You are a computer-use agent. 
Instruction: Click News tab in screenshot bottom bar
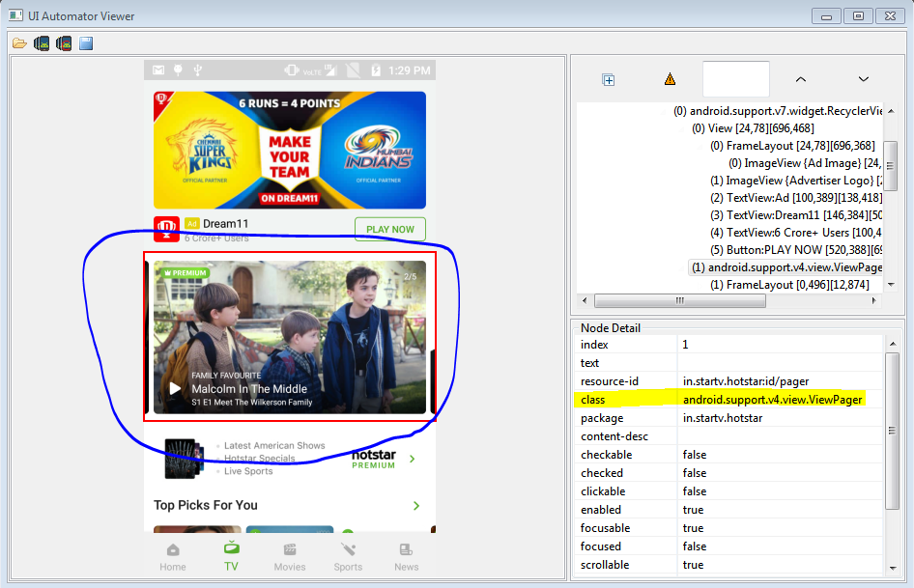pyautogui.click(x=407, y=557)
